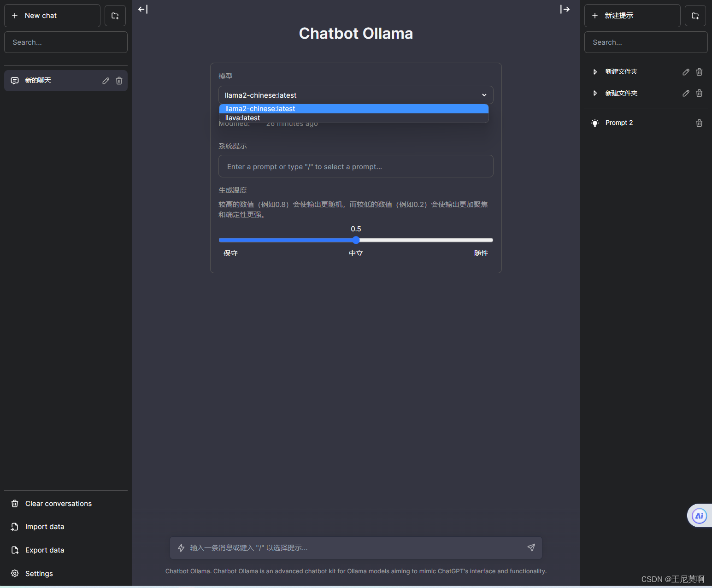This screenshot has height=588, width=712.
Task: Create new chat folder icon
Action: pos(115,16)
